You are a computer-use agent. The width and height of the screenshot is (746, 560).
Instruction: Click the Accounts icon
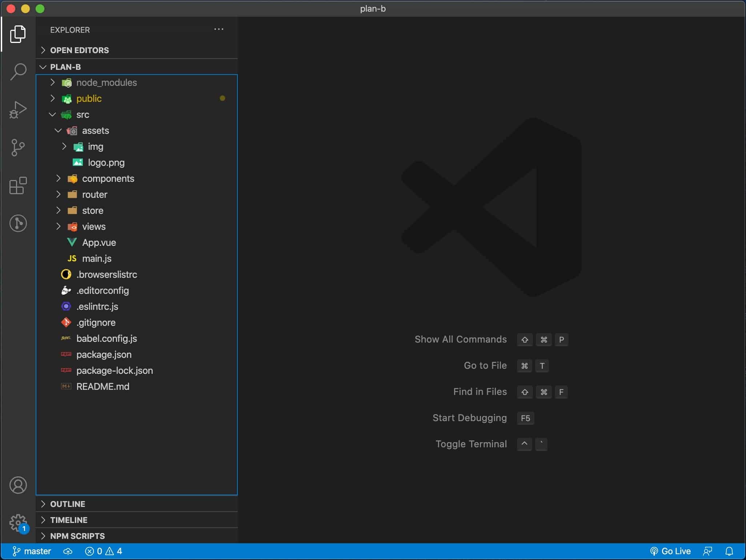(18, 485)
